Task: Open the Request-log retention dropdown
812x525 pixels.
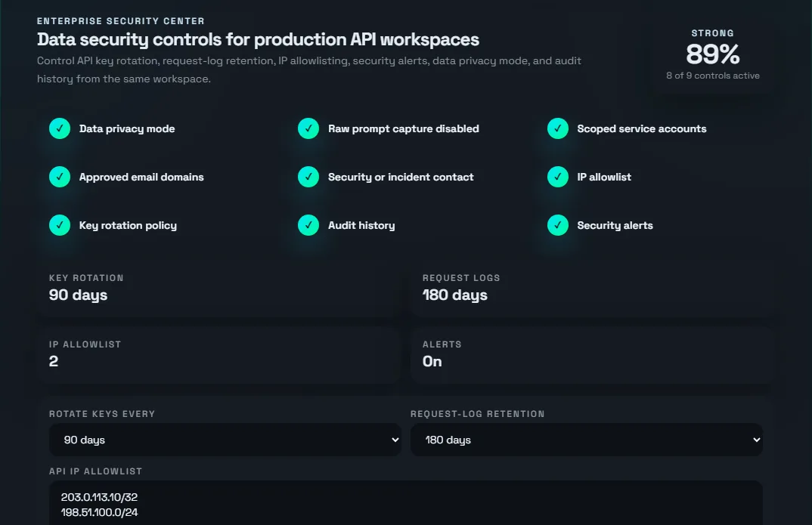Action: click(586, 440)
